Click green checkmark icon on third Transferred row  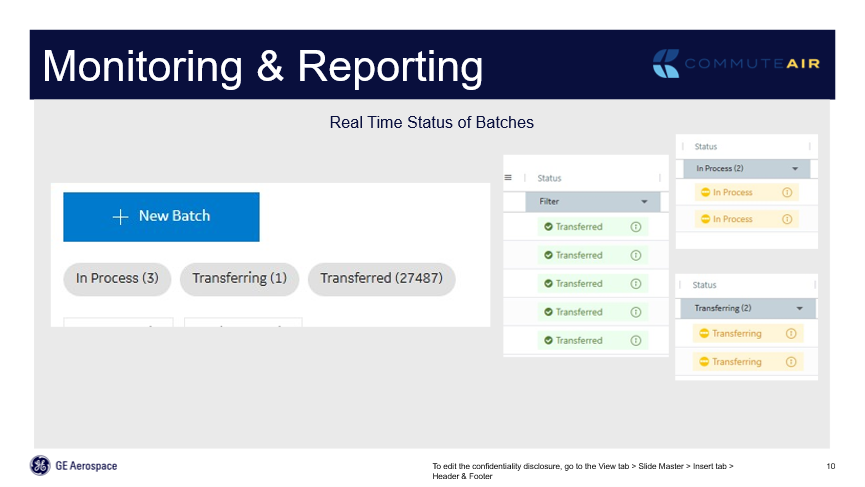point(548,284)
